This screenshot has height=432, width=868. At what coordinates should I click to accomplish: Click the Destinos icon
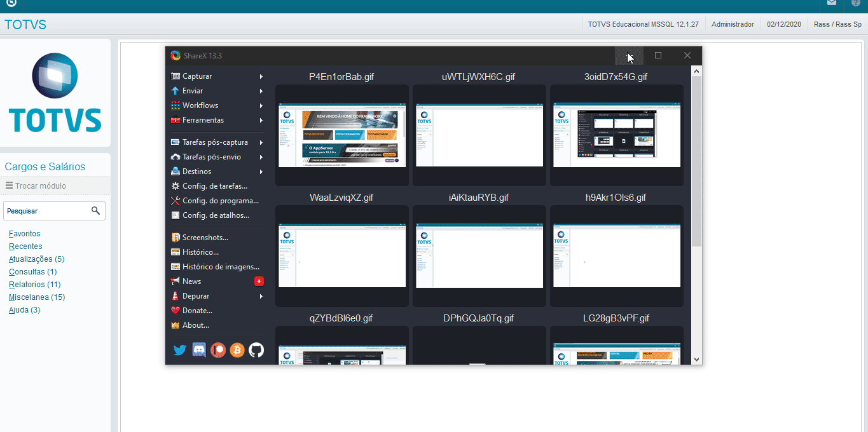176,172
